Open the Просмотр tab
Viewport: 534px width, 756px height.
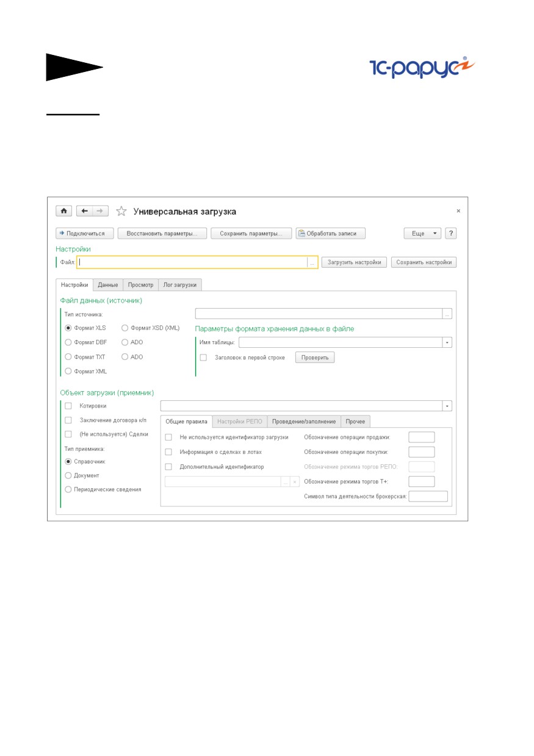(140, 285)
